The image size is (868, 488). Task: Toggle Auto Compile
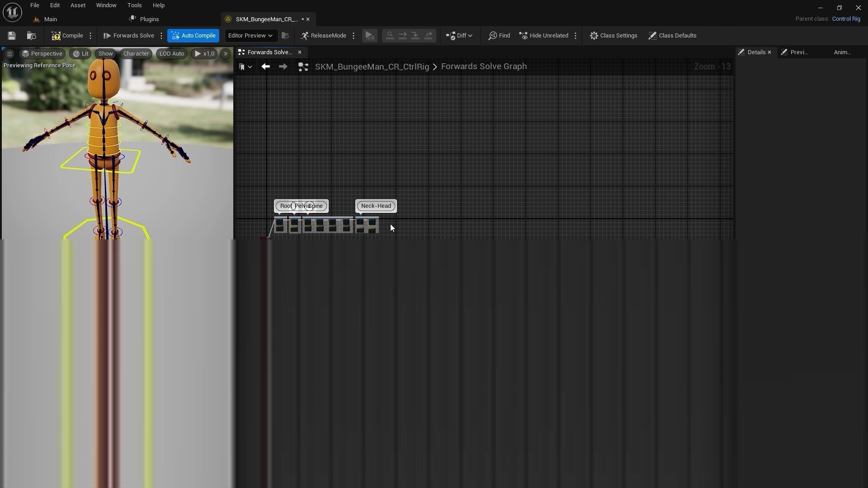click(193, 36)
